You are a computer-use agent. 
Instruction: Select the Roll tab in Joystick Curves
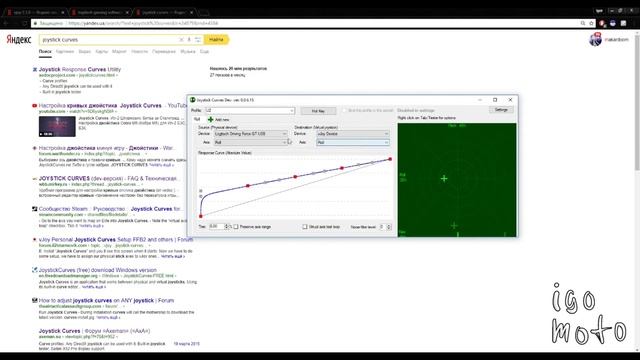[x=197, y=120]
